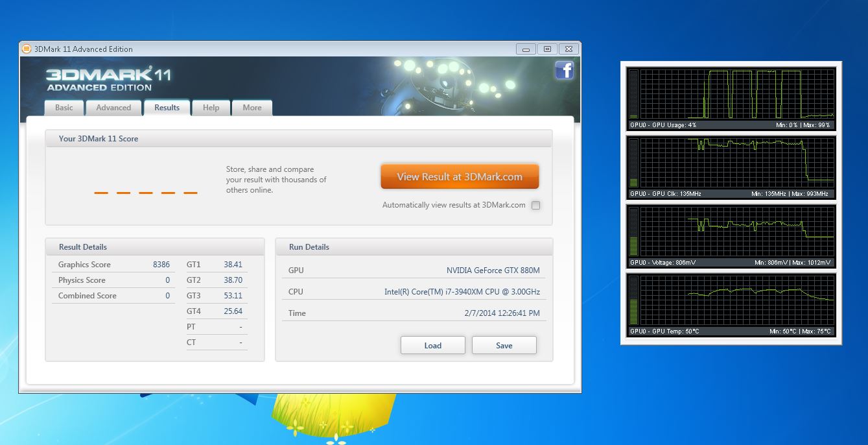Screen dimensions: 868x445
Task: Open the Help tab
Action: point(211,108)
